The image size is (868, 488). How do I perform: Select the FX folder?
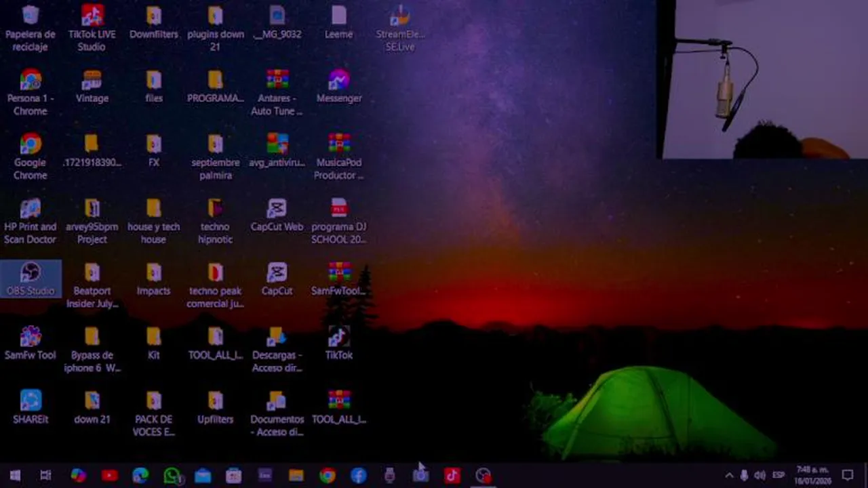tap(154, 151)
